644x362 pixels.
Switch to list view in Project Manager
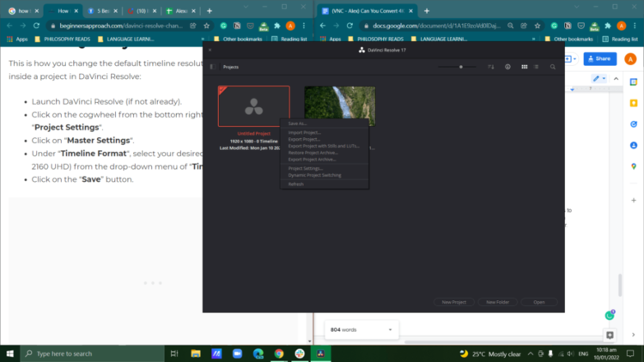tap(537, 67)
